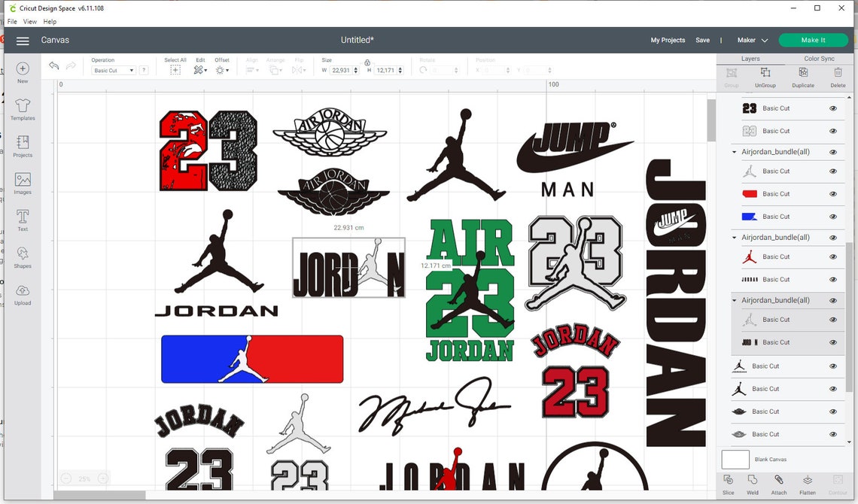Screen dimensions: 858x504
Task: Delete the selected layer
Action: tap(838, 77)
